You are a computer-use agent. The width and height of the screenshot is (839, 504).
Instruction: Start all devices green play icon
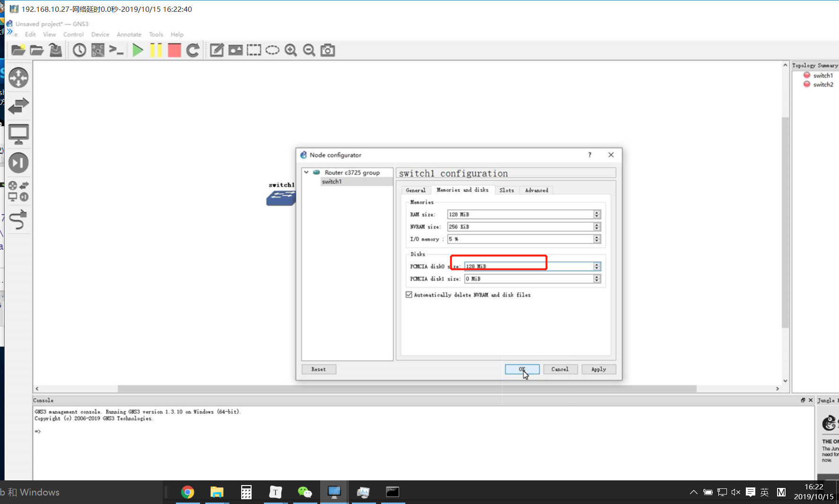tap(138, 50)
